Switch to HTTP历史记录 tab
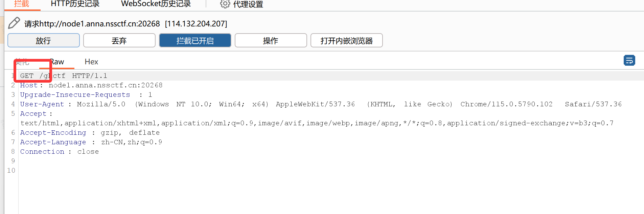This screenshot has width=644, height=214. click(x=75, y=4)
